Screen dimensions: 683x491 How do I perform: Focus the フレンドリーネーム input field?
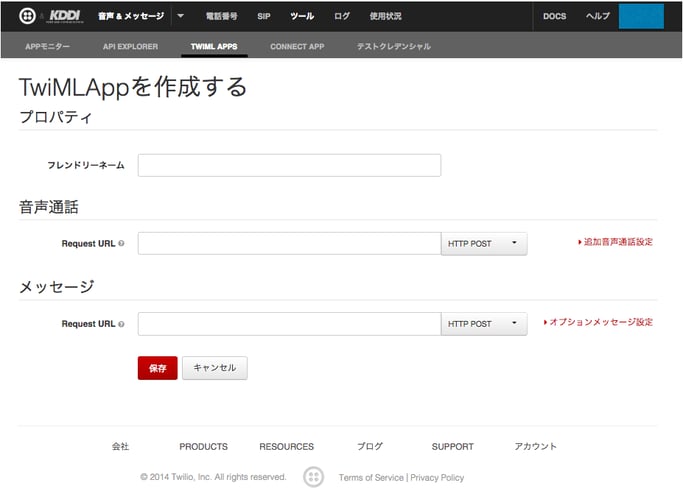(289, 165)
